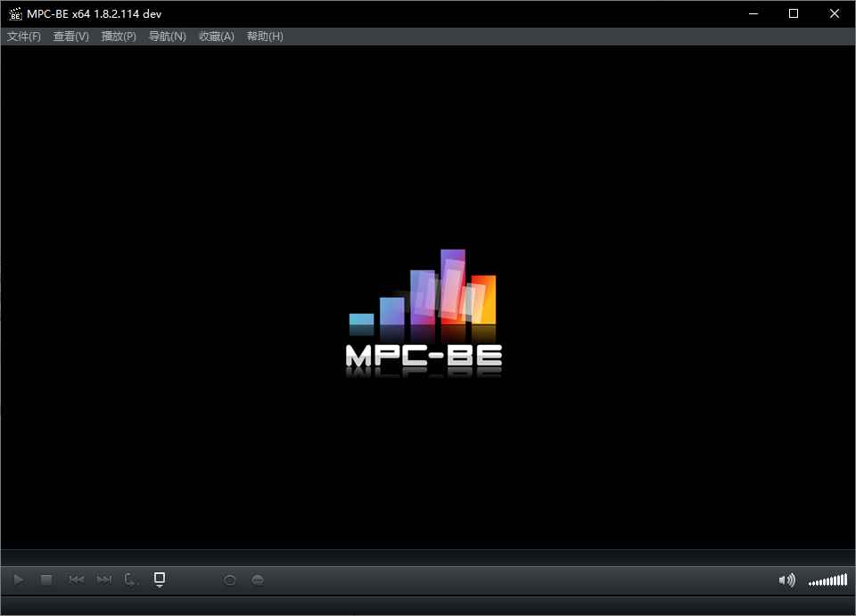Viewport: 856px width, 616px height.
Task: Open the 收藏(A) menu
Action: 215,36
